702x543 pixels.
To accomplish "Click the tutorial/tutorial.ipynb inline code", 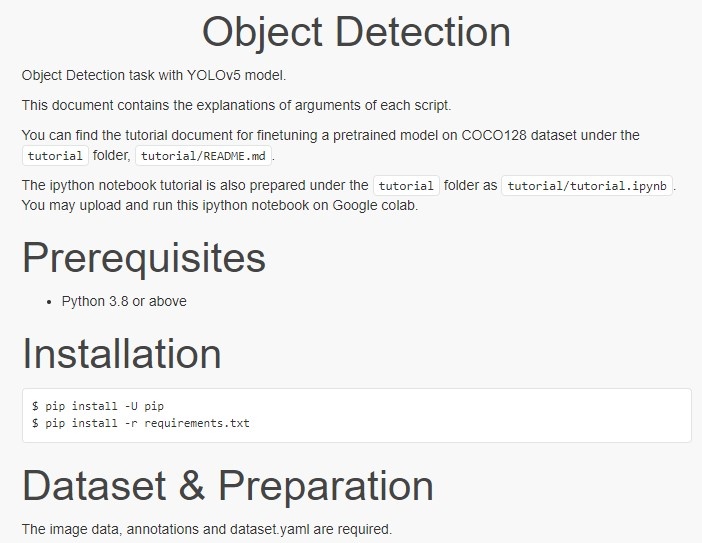I will (587, 186).
